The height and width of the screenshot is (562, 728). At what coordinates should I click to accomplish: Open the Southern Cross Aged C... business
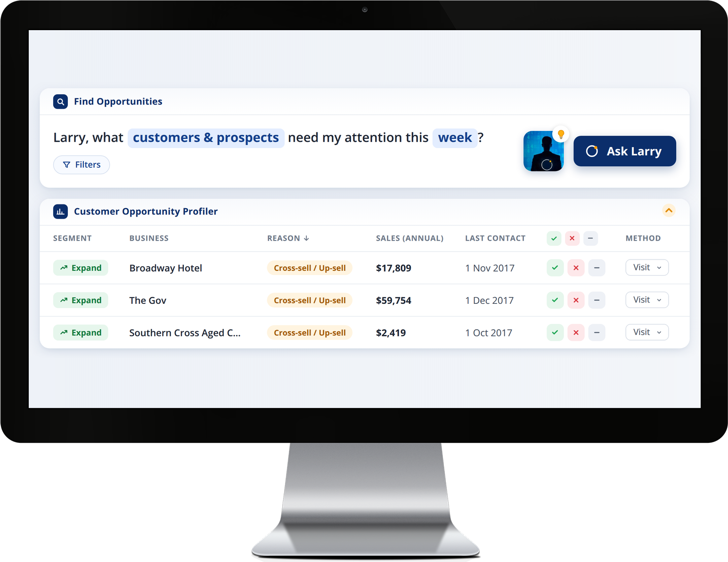point(185,333)
